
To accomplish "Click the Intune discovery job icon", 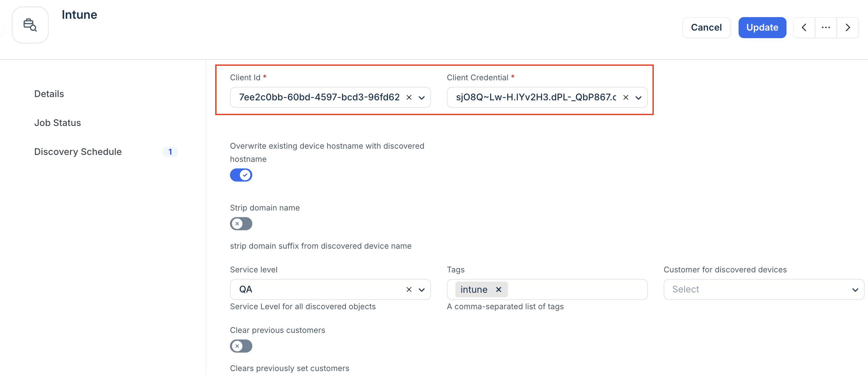I will [x=30, y=25].
